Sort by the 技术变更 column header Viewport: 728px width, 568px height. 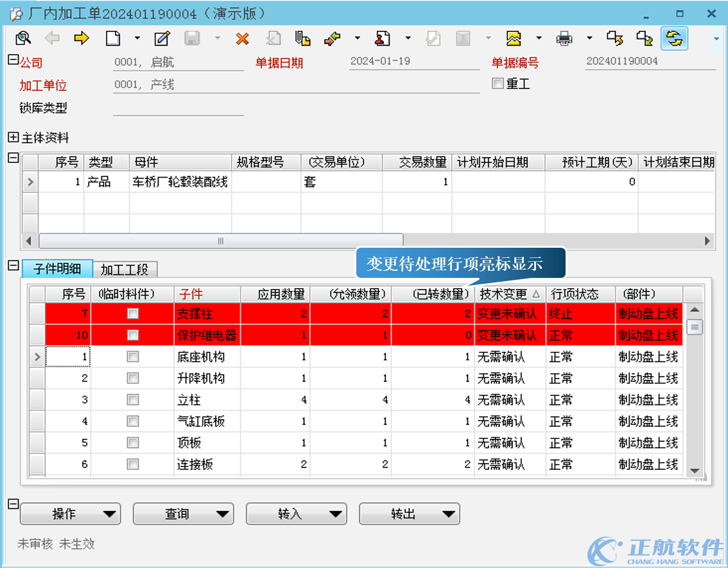click(509, 294)
